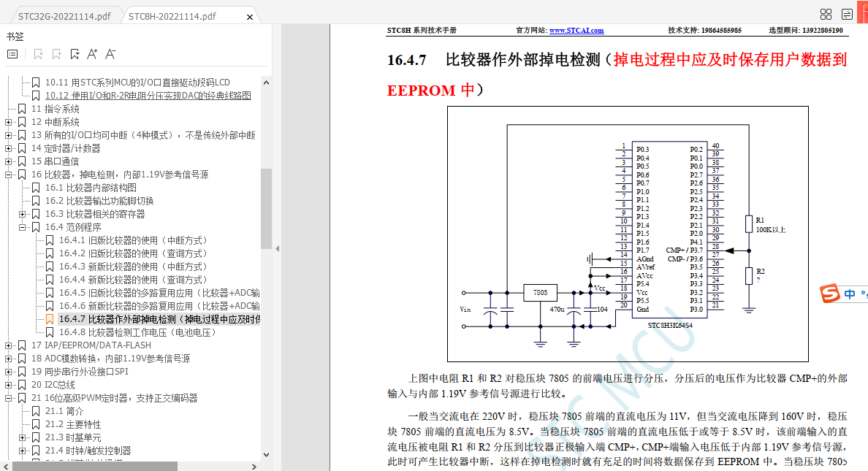Click the STC8H3K64S4 chip label in schematic

670,326
